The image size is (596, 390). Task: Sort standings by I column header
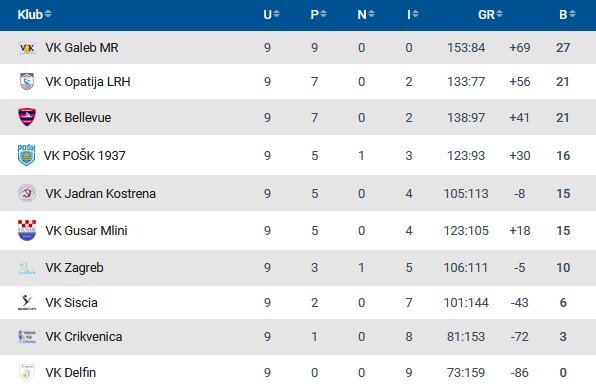pyautogui.click(x=413, y=14)
